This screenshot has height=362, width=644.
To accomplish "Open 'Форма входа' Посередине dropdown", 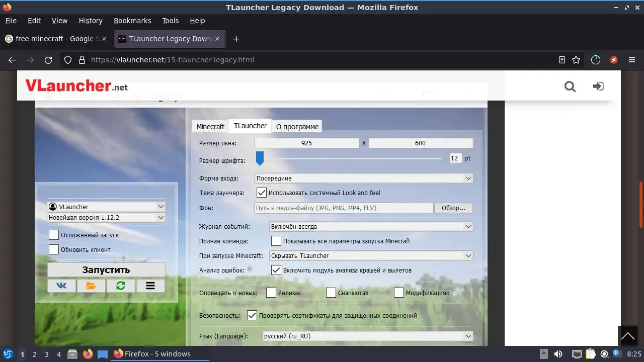I will pos(364,178).
